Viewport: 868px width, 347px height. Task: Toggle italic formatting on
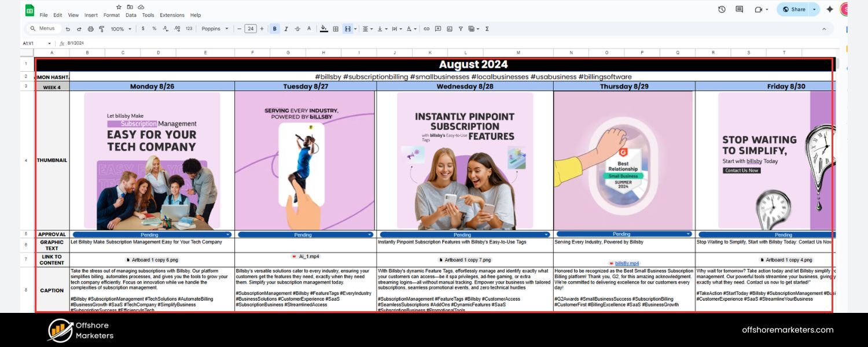[285, 28]
